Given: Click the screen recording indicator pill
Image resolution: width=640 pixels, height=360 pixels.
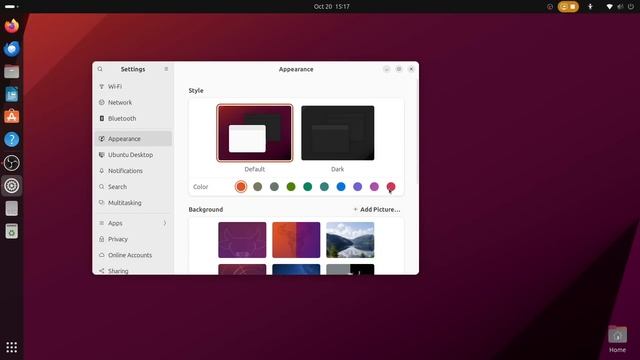Looking at the screenshot, I should pos(568,7).
